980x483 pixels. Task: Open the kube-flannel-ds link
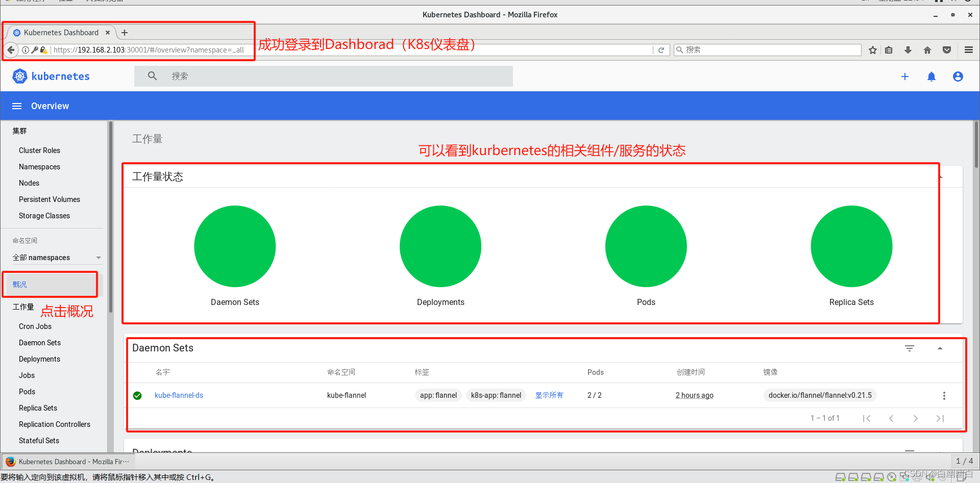click(x=179, y=395)
